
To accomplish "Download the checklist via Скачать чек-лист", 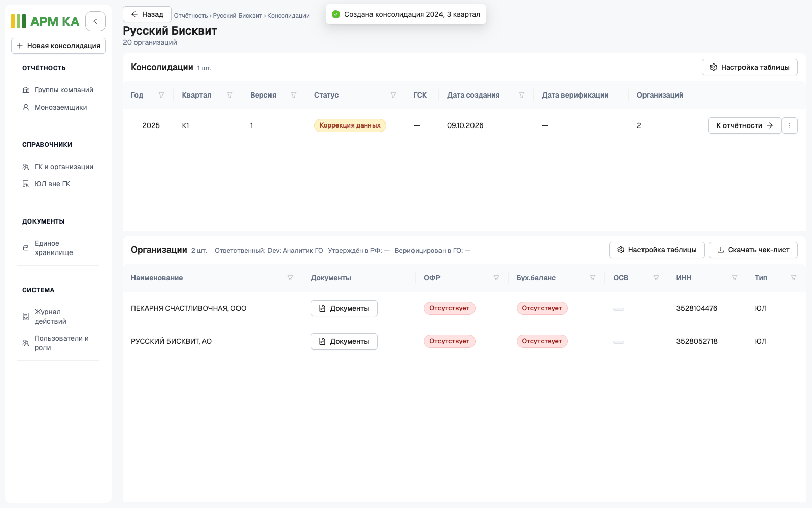I will 753,250.
